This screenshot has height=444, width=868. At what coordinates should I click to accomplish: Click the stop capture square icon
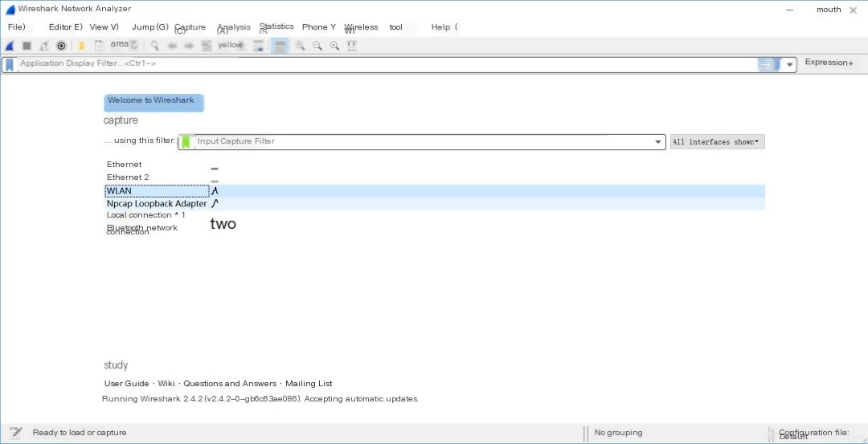coord(27,46)
